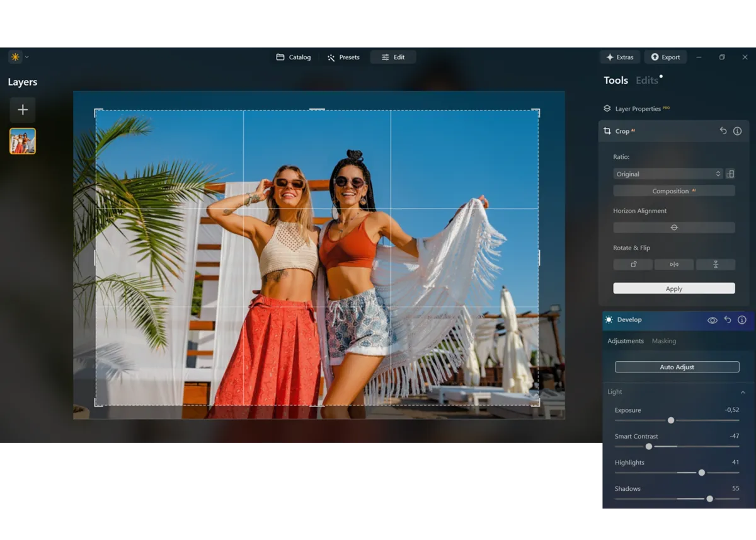Select the beach photo layer thumbnail
Viewport: 756px width, 540px height.
(x=22, y=141)
